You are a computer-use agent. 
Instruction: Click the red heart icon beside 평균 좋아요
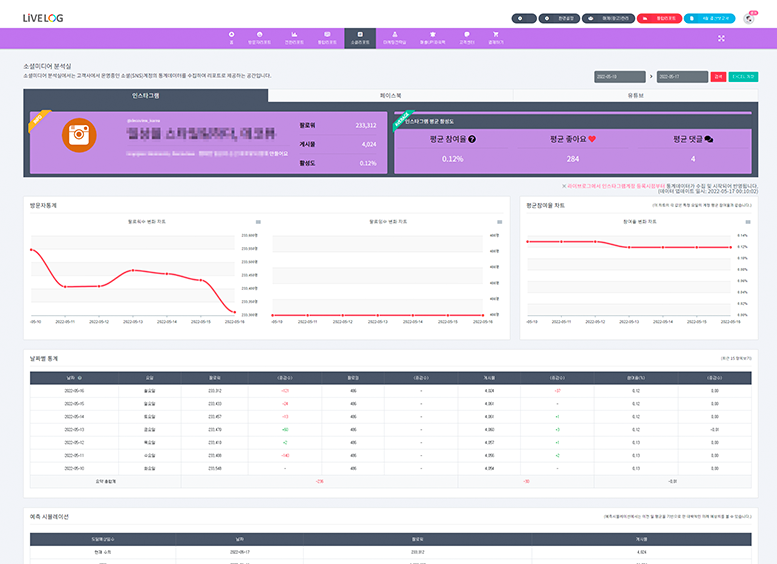[592, 139]
